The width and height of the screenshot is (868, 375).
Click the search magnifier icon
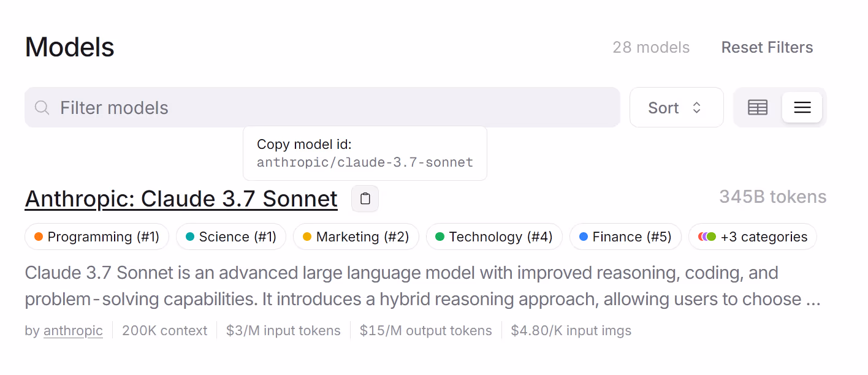coord(42,108)
